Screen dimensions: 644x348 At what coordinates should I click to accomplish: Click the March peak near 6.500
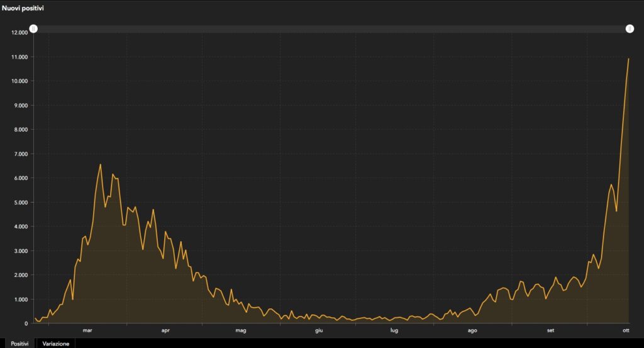tap(101, 165)
